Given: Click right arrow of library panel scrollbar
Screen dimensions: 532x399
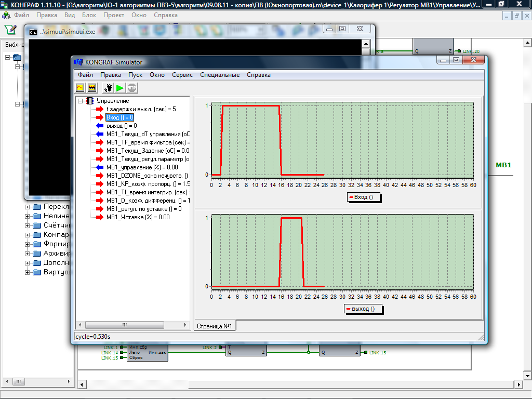Looking at the screenshot, I should coord(69,381).
